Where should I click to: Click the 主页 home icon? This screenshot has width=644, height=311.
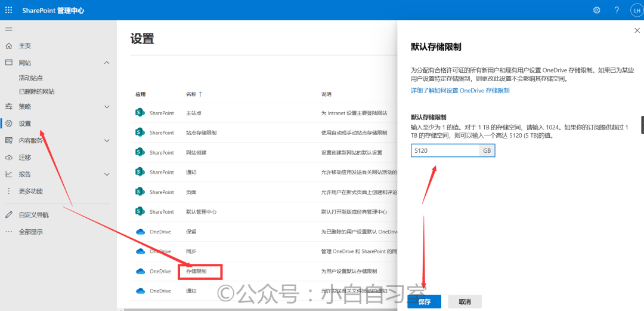[8, 45]
